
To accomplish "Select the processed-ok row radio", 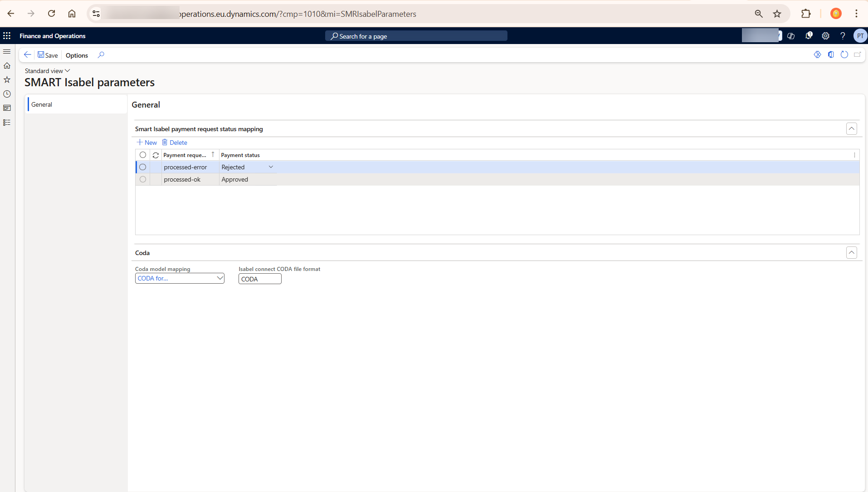I will [143, 179].
